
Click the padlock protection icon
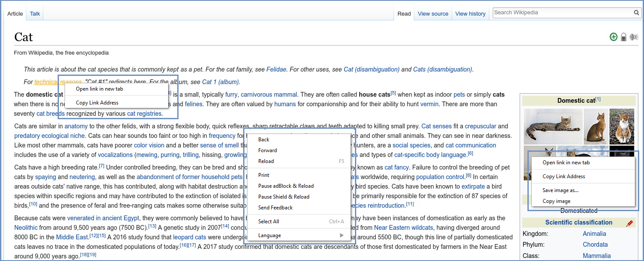click(x=624, y=37)
